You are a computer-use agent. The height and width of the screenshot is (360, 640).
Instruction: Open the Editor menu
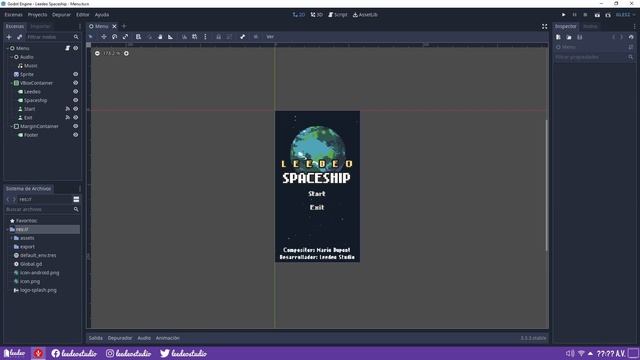[82, 15]
